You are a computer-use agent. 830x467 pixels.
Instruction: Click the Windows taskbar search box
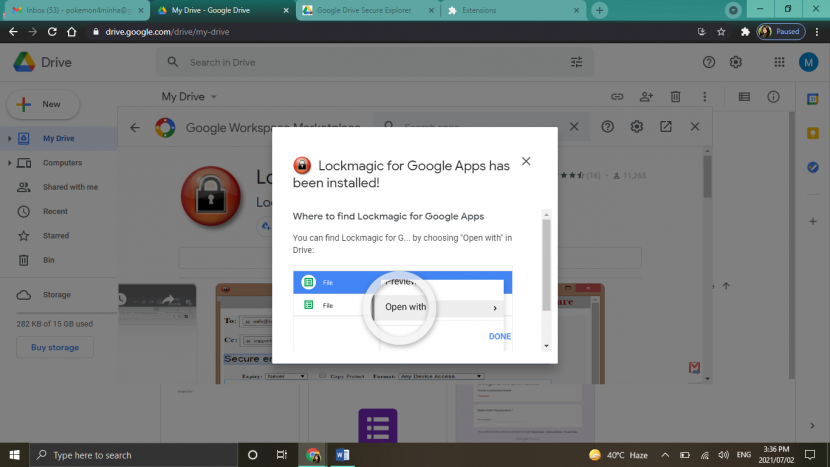click(133, 455)
